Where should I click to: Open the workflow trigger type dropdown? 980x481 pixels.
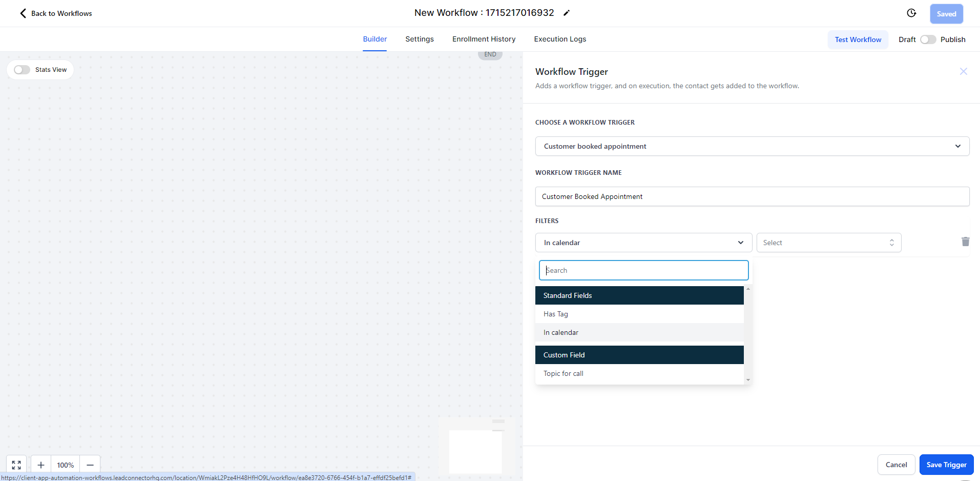[x=752, y=146]
